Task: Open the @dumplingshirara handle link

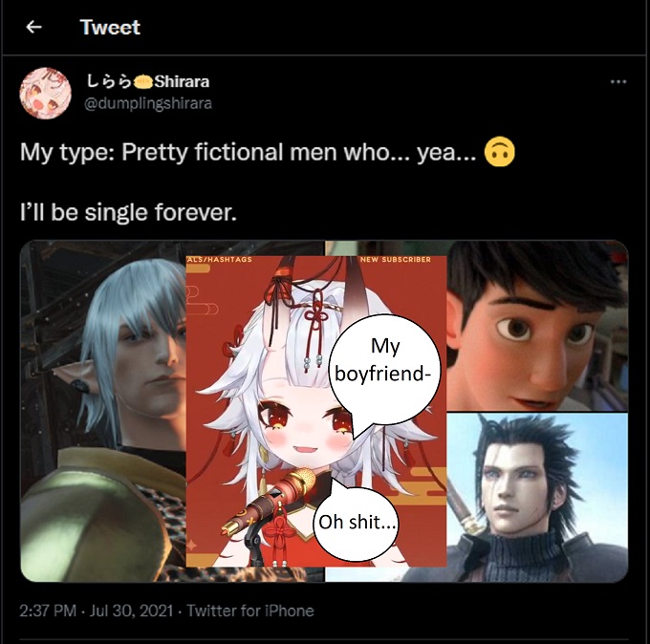Action: pyautogui.click(x=147, y=103)
